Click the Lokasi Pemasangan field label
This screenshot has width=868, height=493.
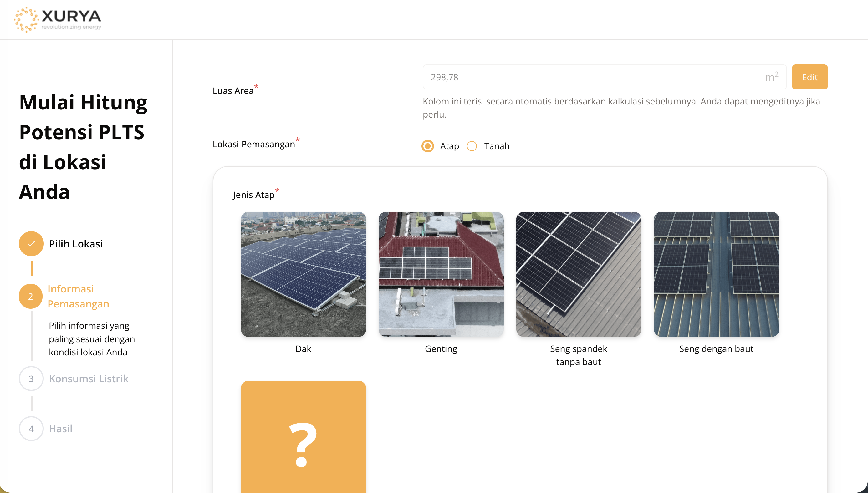[x=254, y=144]
